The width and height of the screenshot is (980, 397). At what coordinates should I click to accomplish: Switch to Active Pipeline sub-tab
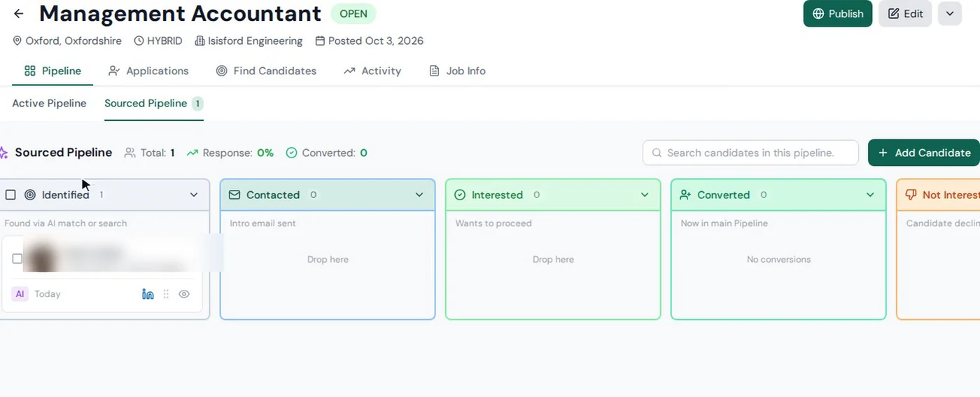pos(49,103)
